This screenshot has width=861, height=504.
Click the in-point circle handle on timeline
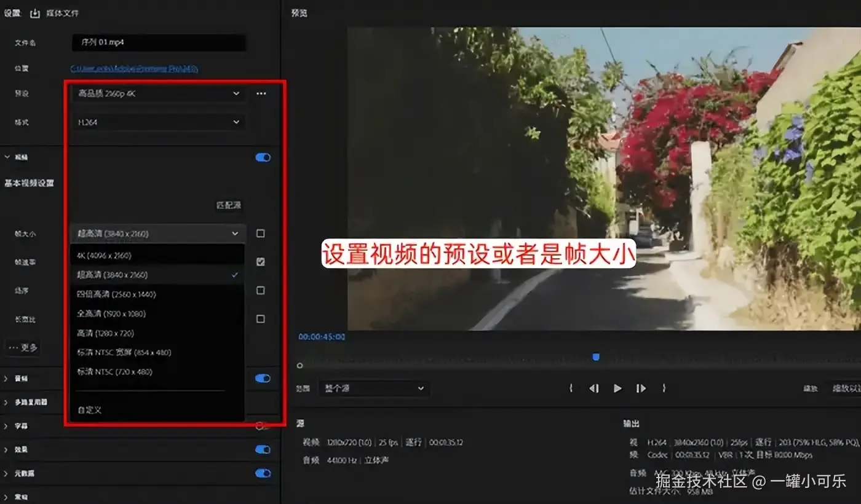[300, 366]
